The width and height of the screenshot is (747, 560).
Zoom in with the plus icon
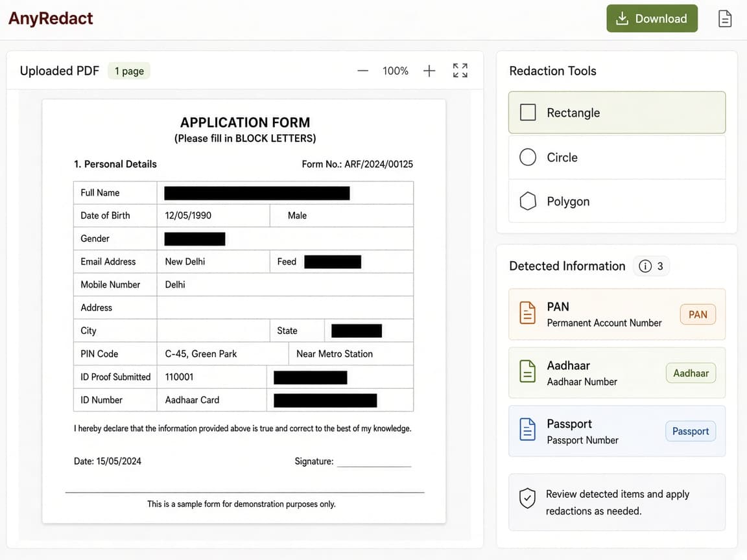coord(429,71)
